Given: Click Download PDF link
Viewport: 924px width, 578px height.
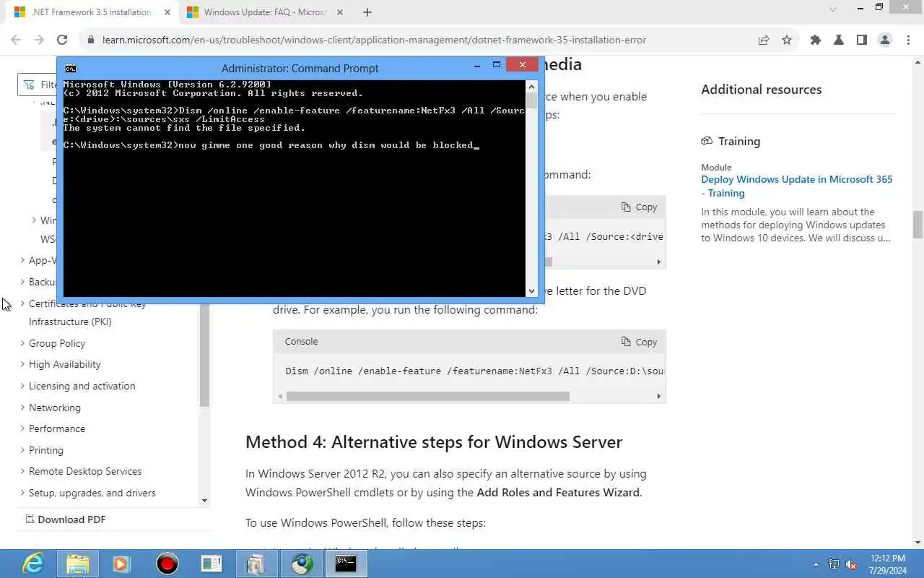Looking at the screenshot, I should 65,519.
